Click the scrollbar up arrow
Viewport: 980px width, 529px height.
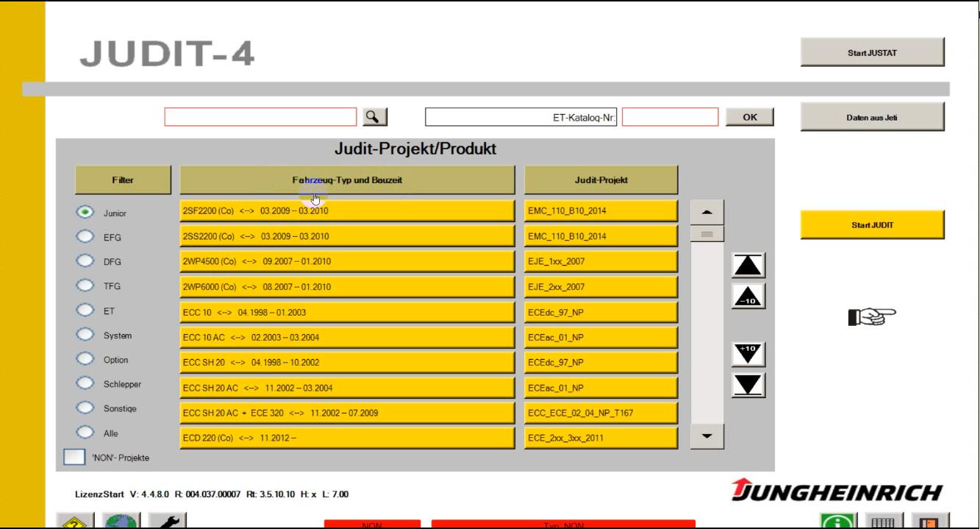click(x=707, y=212)
